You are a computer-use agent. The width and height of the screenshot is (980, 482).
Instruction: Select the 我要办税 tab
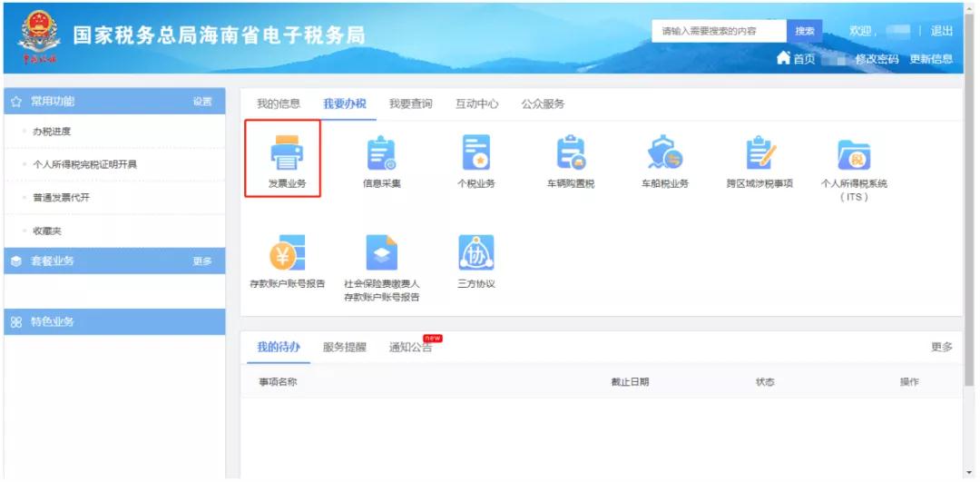(345, 103)
